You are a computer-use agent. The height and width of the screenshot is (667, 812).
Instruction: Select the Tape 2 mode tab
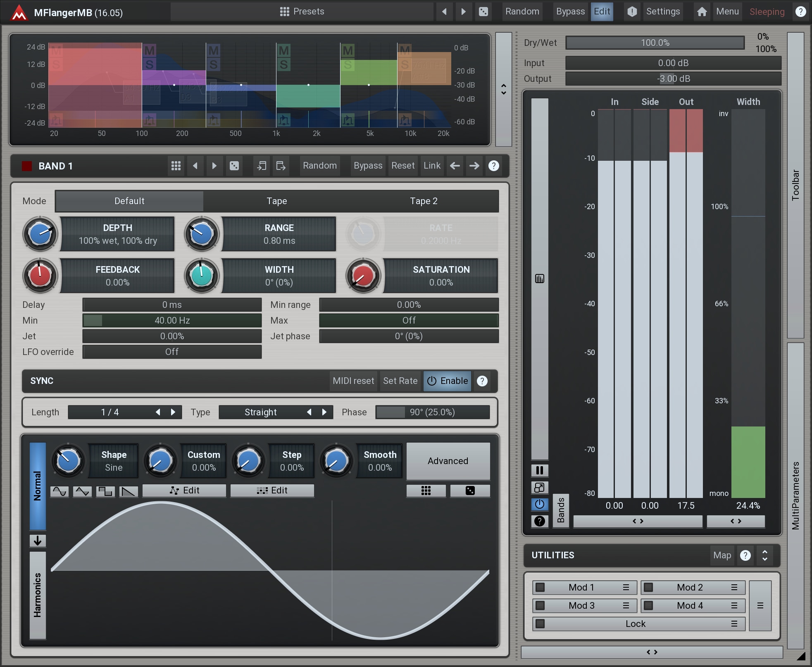424,201
